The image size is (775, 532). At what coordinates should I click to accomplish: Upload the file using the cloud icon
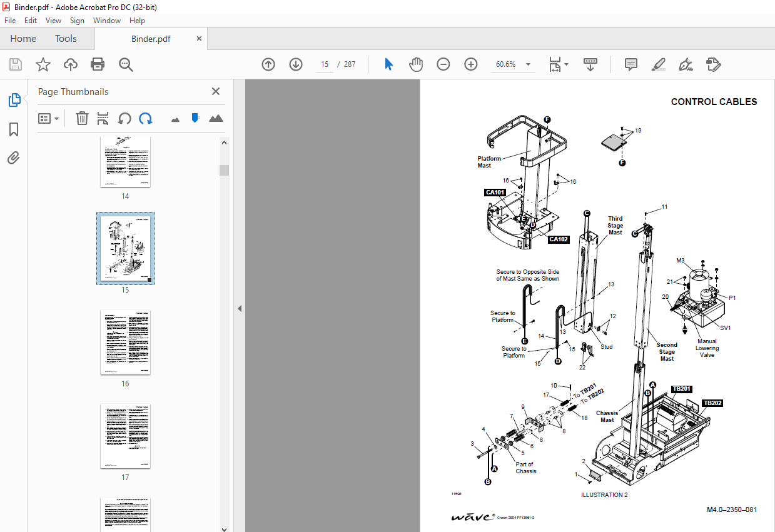tap(71, 64)
